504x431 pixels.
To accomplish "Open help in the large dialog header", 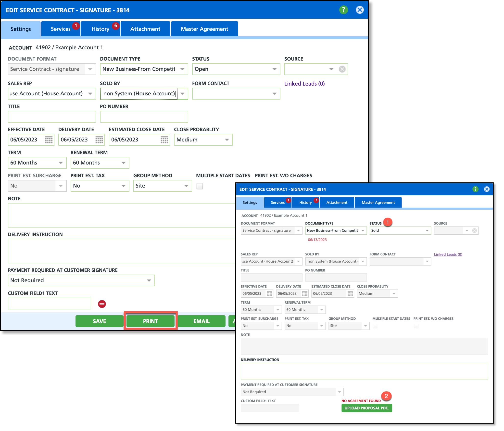I will coord(343,10).
